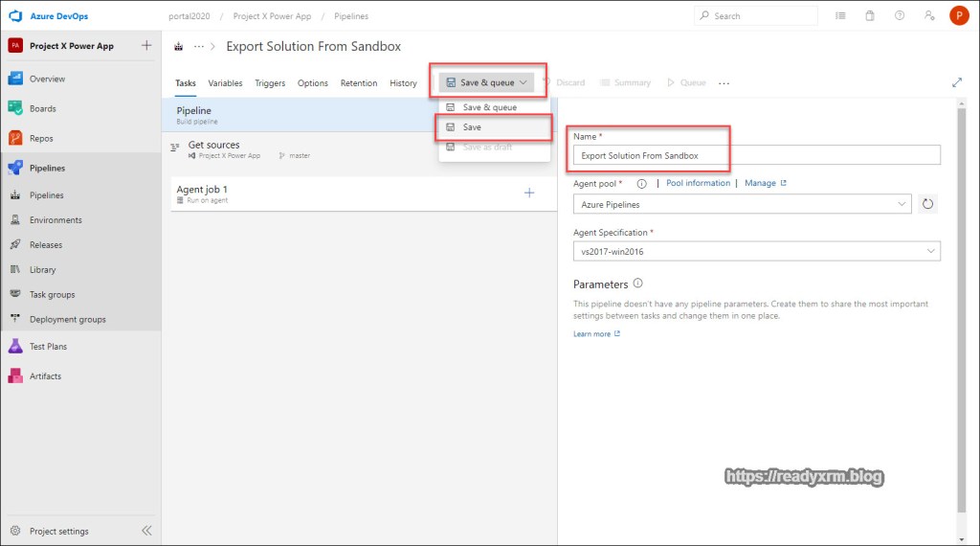Click the pipeline Name input field

[756, 155]
